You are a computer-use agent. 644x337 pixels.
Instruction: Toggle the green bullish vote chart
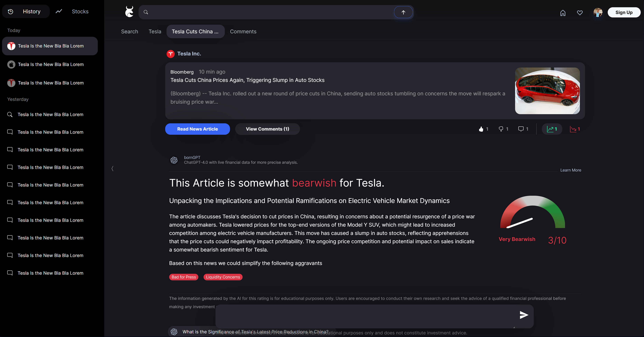click(x=552, y=129)
